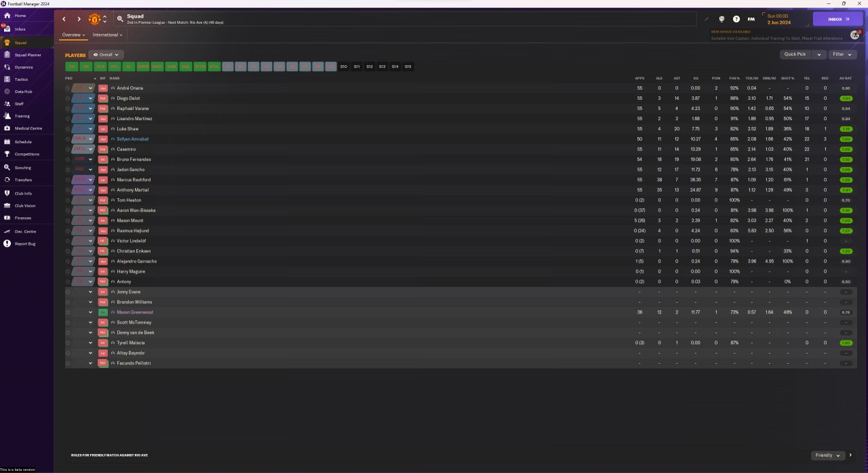Open the Sofyan Amrabat player link
Viewport: 868px width, 473px height.
(132, 139)
